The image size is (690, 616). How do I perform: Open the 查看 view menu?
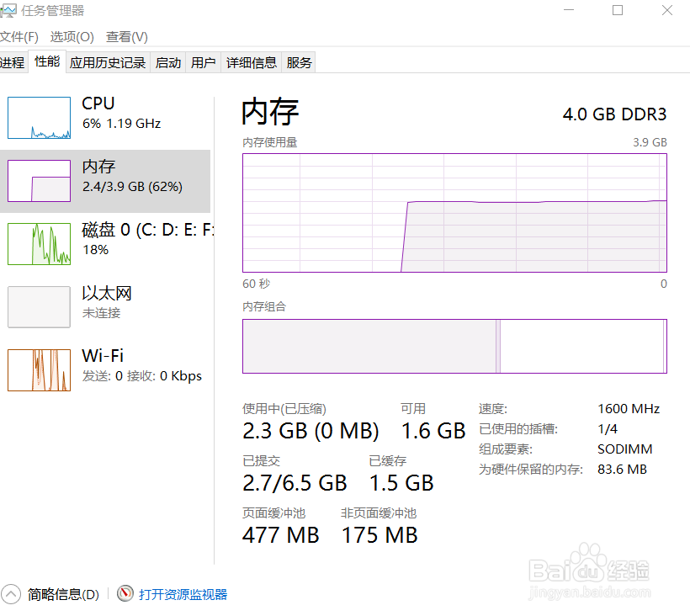tap(125, 36)
